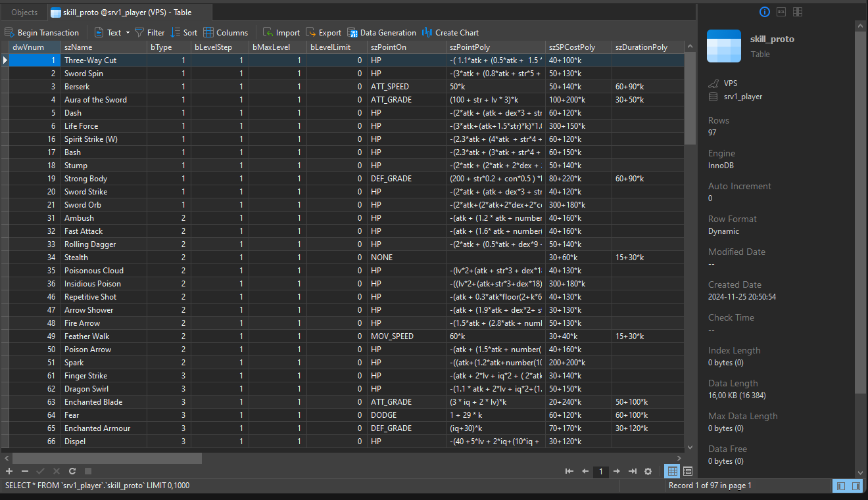This screenshot has width=868, height=500.
Task: Switch to form view mode
Action: click(688, 471)
